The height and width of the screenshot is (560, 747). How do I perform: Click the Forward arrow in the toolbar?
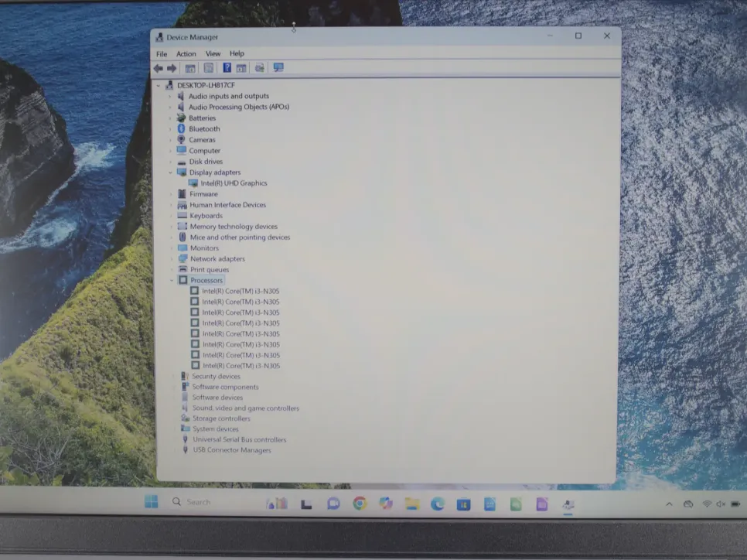[x=172, y=69]
